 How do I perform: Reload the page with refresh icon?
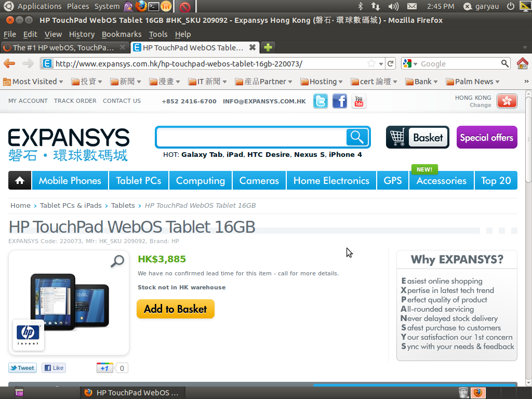tap(391, 63)
